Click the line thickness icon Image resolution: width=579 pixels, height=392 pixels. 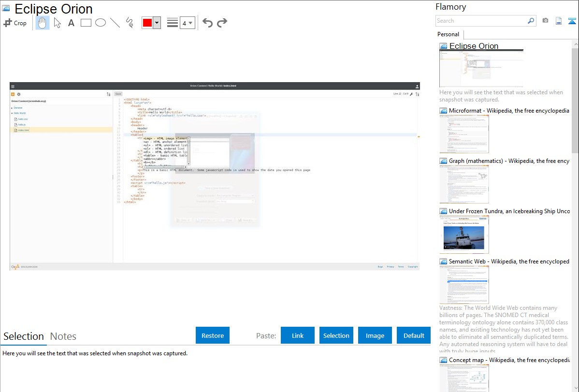[x=173, y=23]
